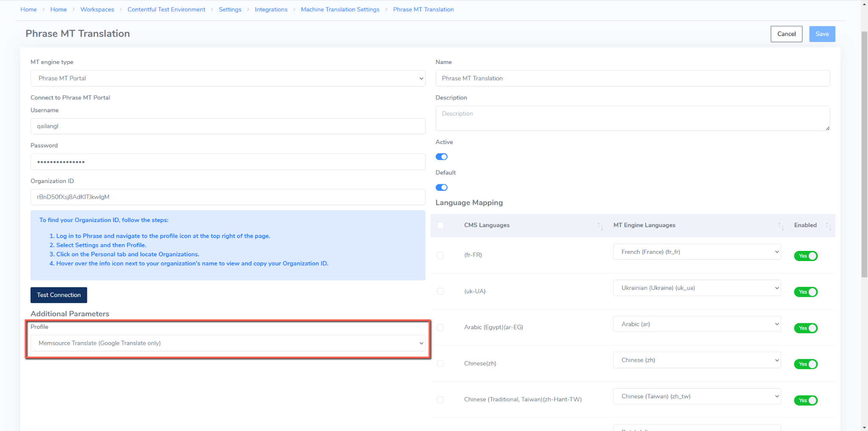Focus the Name input field
The image size is (868, 431).
tap(633, 78)
